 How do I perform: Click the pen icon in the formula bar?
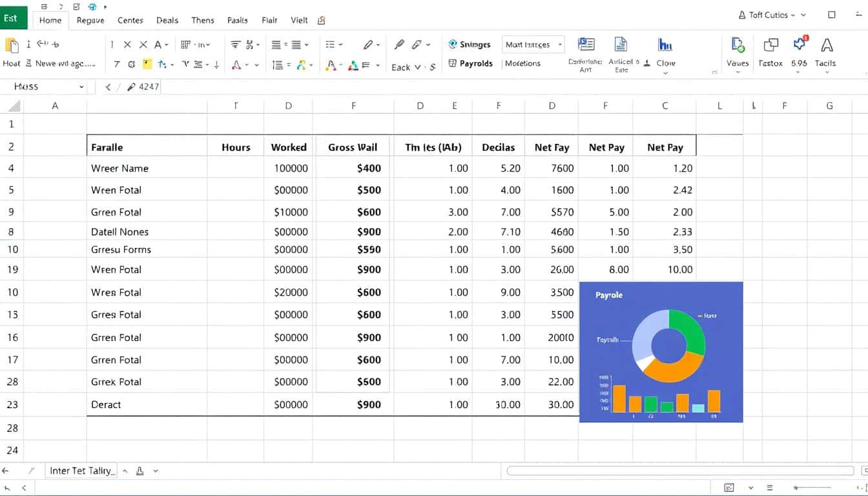click(131, 87)
